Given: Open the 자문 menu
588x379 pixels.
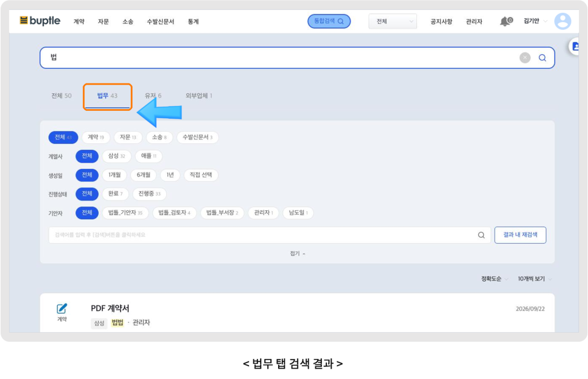Looking at the screenshot, I should 103,22.
